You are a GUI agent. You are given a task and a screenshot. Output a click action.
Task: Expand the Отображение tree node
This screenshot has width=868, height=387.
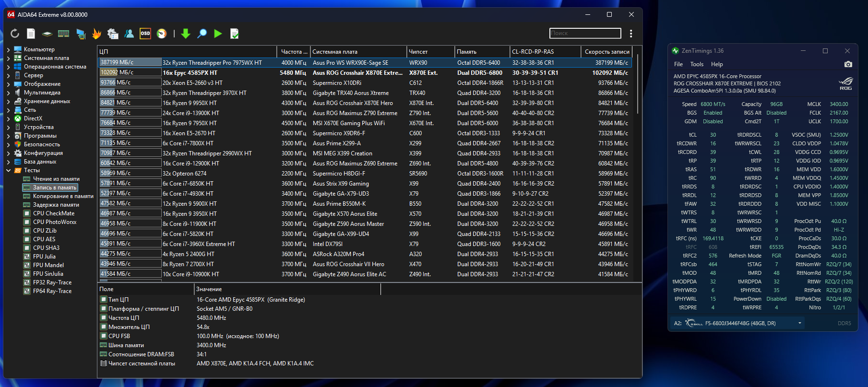[8, 84]
